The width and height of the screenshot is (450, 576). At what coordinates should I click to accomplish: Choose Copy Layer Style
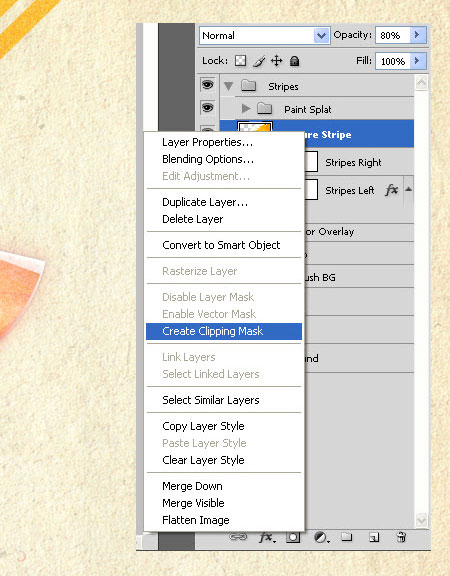[x=224, y=426]
